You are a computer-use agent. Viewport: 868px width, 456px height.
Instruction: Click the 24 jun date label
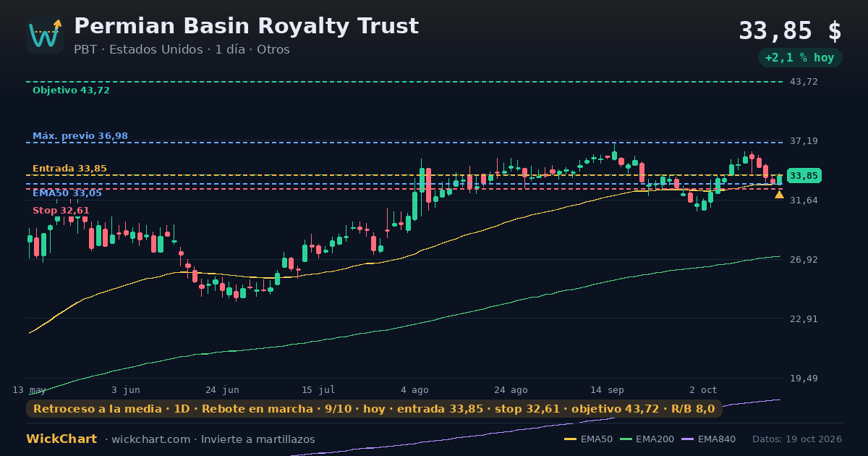pyautogui.click(x=222, y=390)
